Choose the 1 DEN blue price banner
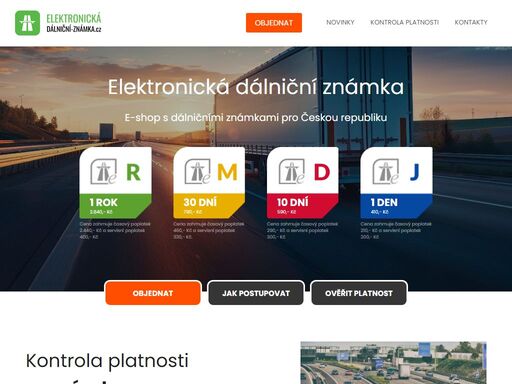Viewport: 512px width, 384px height. click(x=396, y=206)
